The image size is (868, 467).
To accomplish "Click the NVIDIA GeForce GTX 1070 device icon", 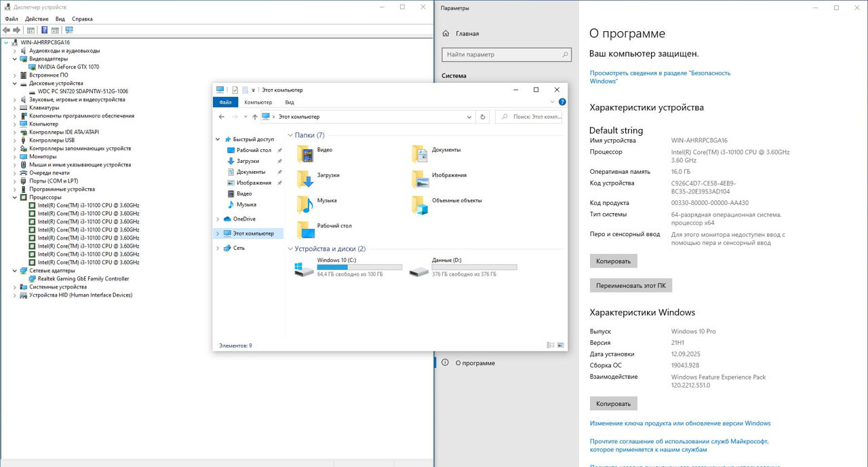I will pyautogui.click(x=32, y=67).
